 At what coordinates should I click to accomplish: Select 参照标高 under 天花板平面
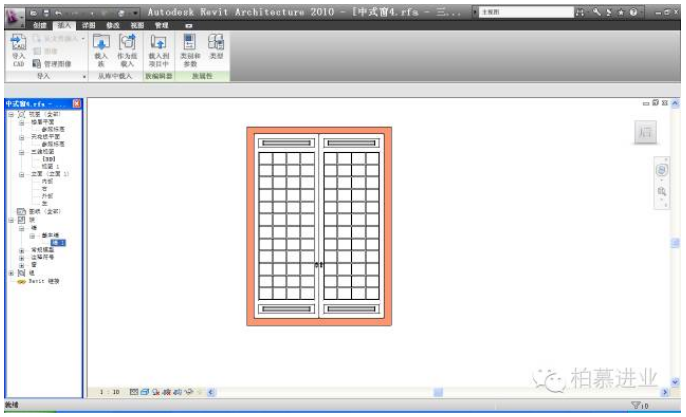pos(53,144)
